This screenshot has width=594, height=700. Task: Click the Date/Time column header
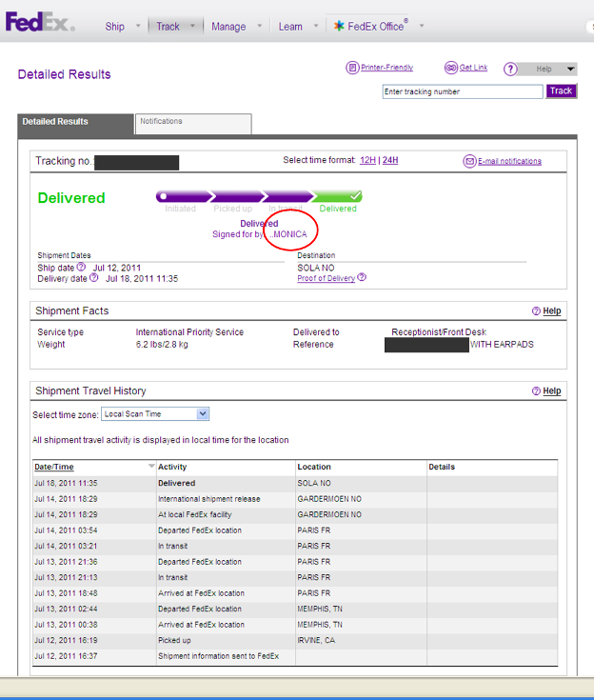pos(54,467)
